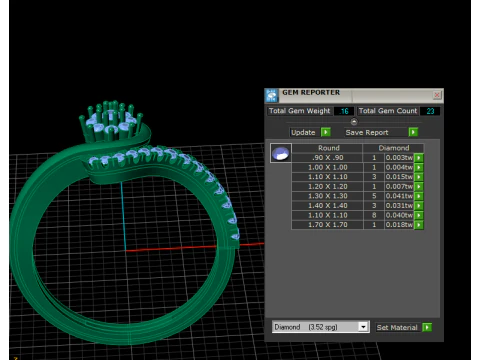Image resolution: width=480 pixels, height=360 pixels.
Task: Click the Update button label
Action: tap(303, 132)
